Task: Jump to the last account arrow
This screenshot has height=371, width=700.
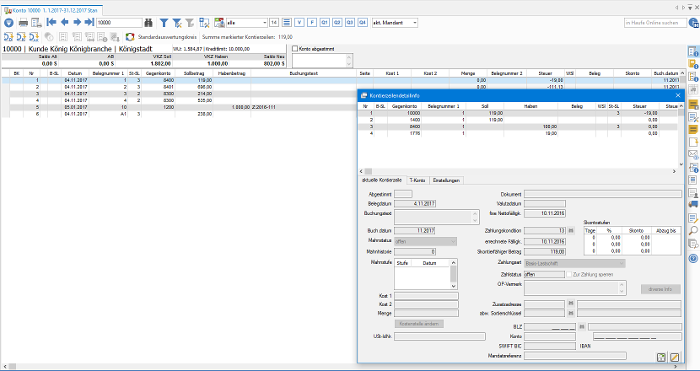Action: click(x=89, y=22)
